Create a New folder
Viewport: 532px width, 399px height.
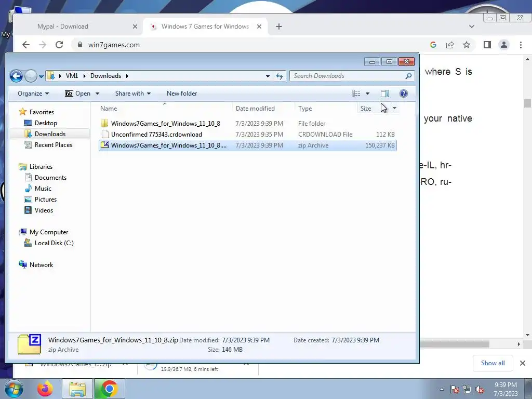click(182, 94)
